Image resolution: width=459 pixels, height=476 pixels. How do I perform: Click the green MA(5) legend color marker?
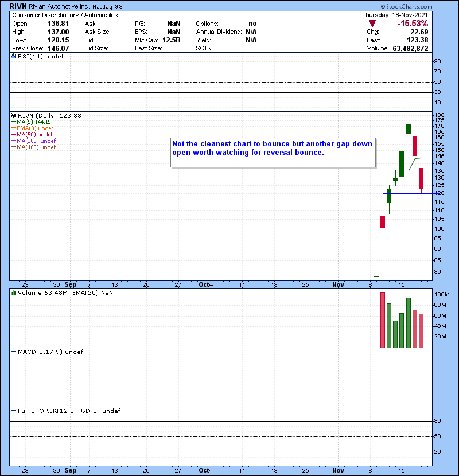pyautogui.click(x=13, y=122)
